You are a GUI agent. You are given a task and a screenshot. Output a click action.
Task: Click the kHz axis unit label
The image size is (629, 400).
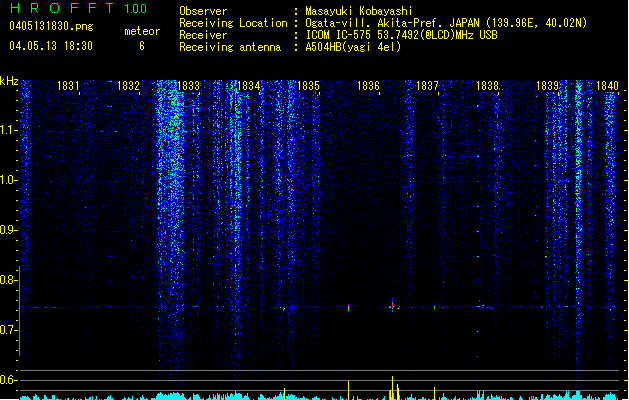tap(9, 81)
